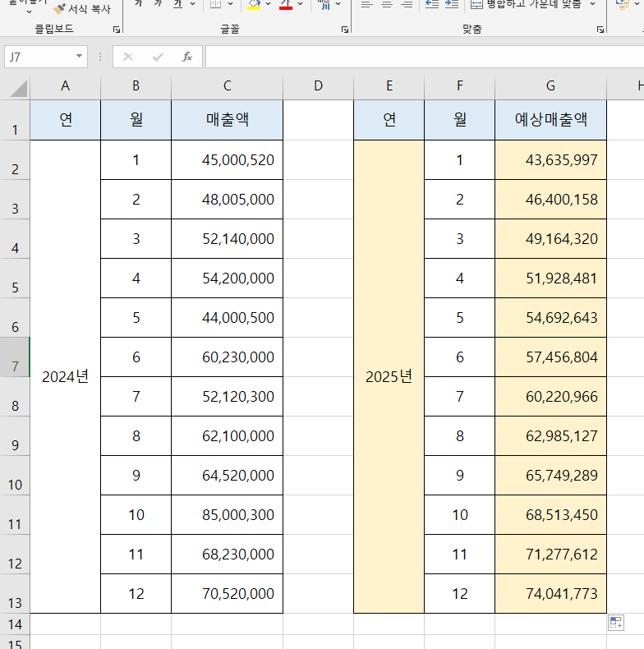Select column E header
This screenshot has height=649, width=644.
tap(389, 86)
